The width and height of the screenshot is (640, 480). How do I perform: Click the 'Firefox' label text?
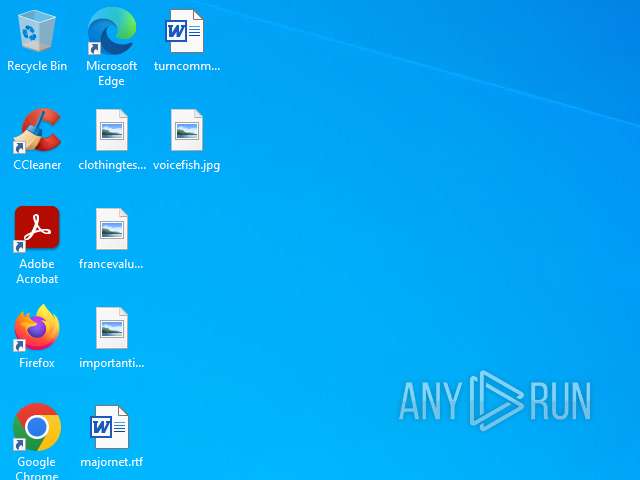point(37,363)
